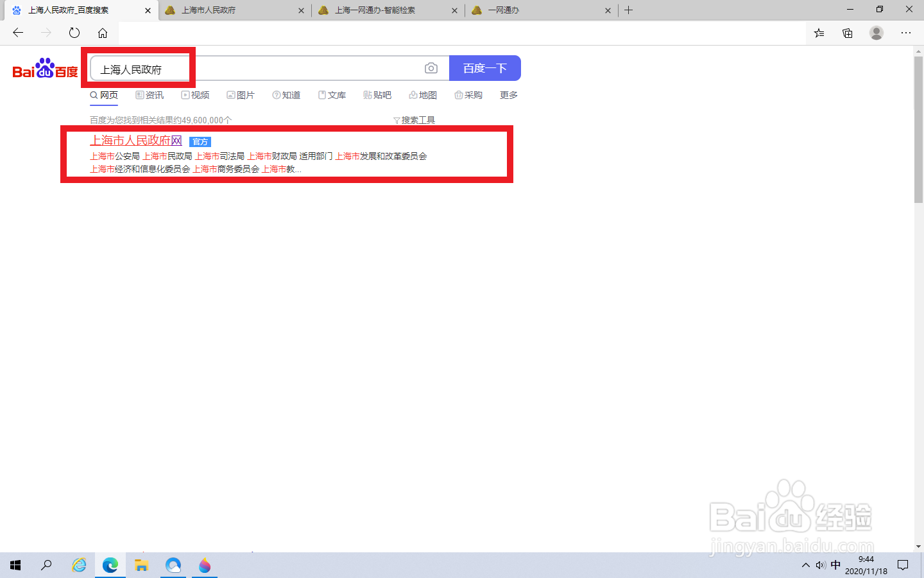Expand the 更多 search categories
This screenshot has width=924, height=578.
509,95
